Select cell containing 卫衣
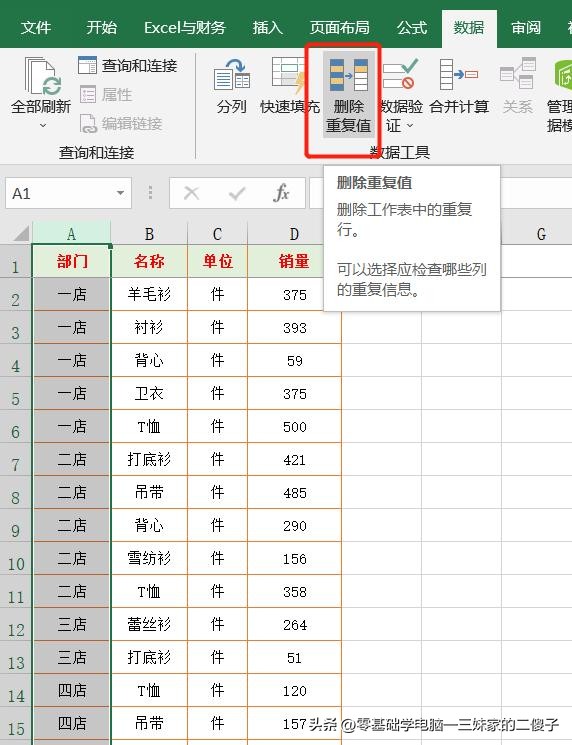Image resolution: width=572 pixels, height=745 pixels. click(149, 393)
